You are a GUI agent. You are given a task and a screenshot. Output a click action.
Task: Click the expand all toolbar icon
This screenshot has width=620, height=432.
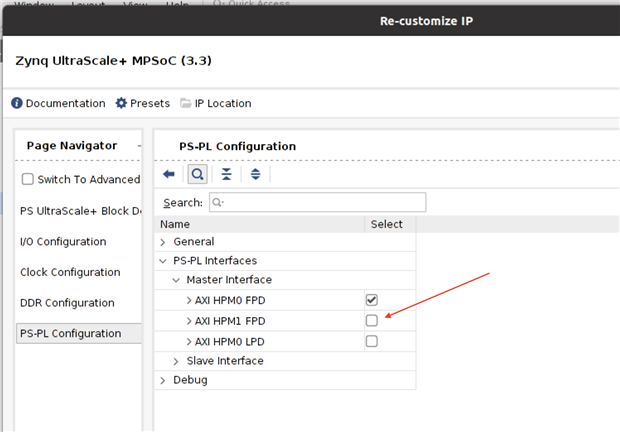click(255, 174)
